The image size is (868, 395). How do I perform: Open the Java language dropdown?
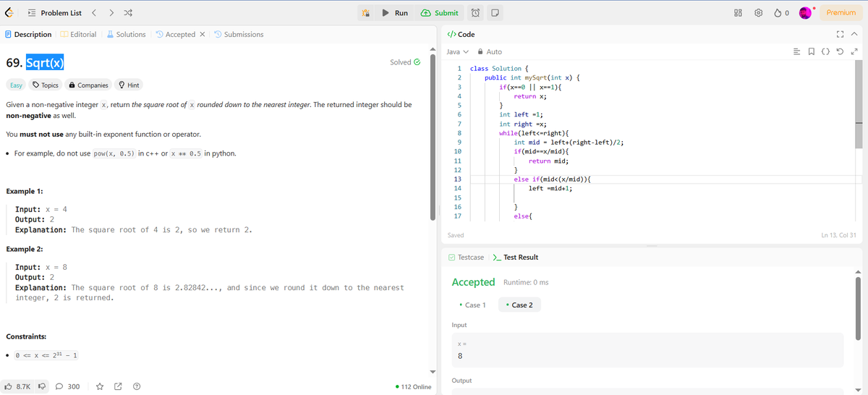click(x=457, y=52)
